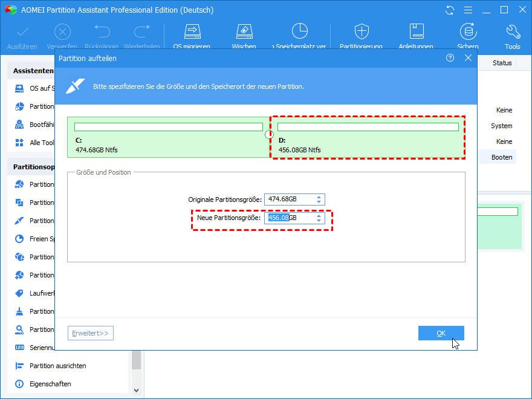
Task: Click the Partition ausrichten icon
Action: [x=19, y=366]
